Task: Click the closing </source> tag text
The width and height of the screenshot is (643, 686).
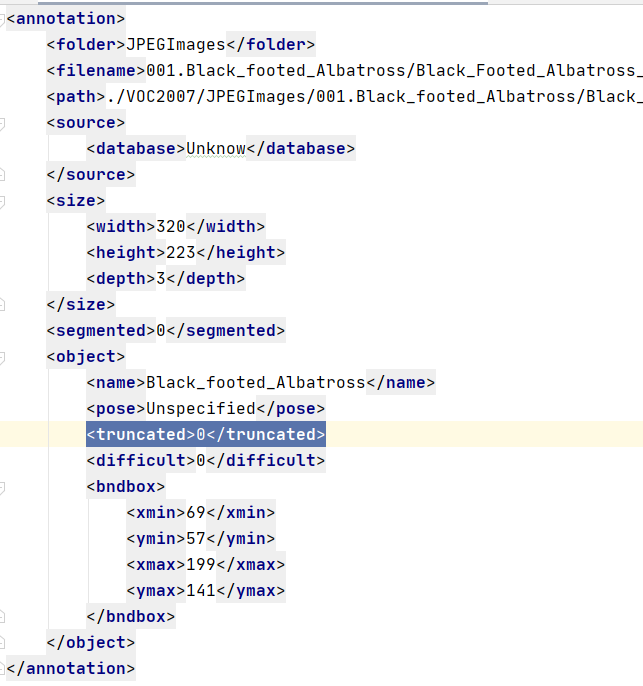Action: (x=91, y=175)
